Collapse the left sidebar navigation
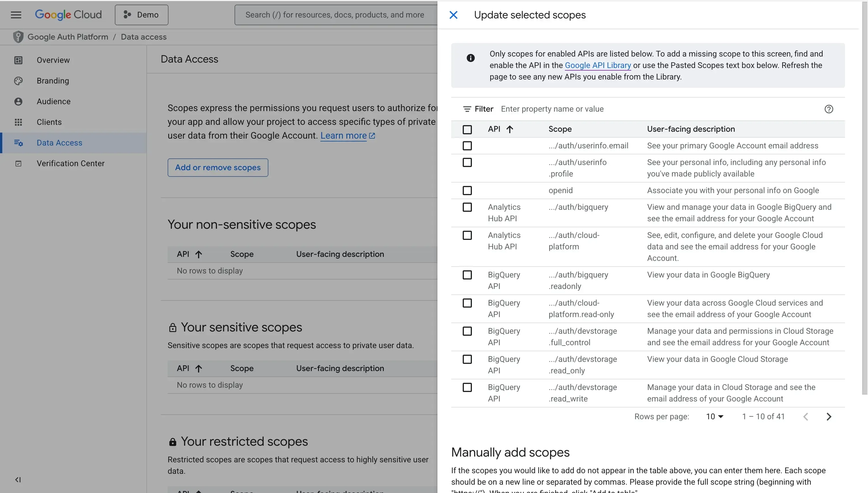Screen dimensions: 868x493 click(x=18, y=480)
